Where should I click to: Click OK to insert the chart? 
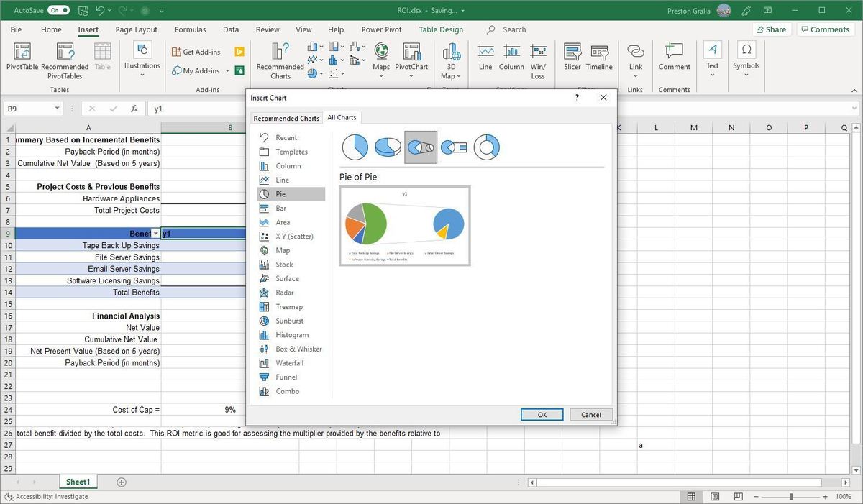pos(542,414)
